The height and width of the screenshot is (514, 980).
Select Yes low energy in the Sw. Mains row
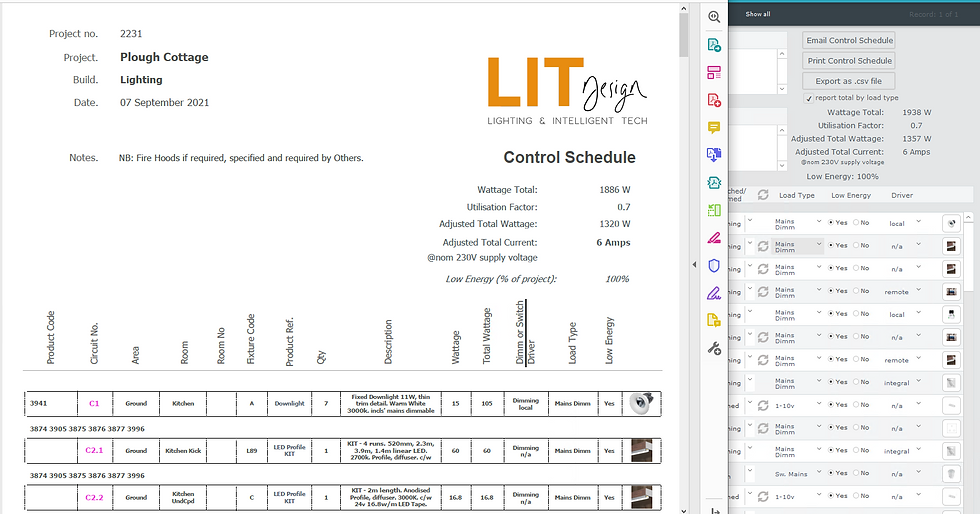(831, 473)
